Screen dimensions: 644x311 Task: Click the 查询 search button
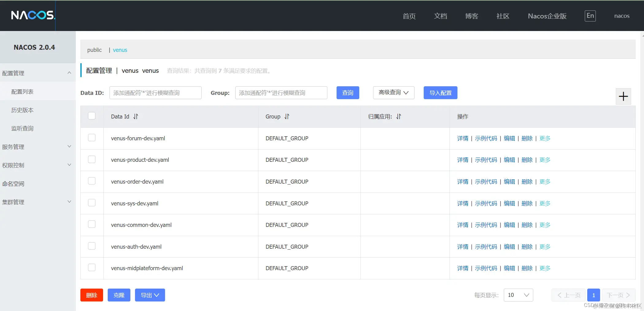tap(348, 93)
